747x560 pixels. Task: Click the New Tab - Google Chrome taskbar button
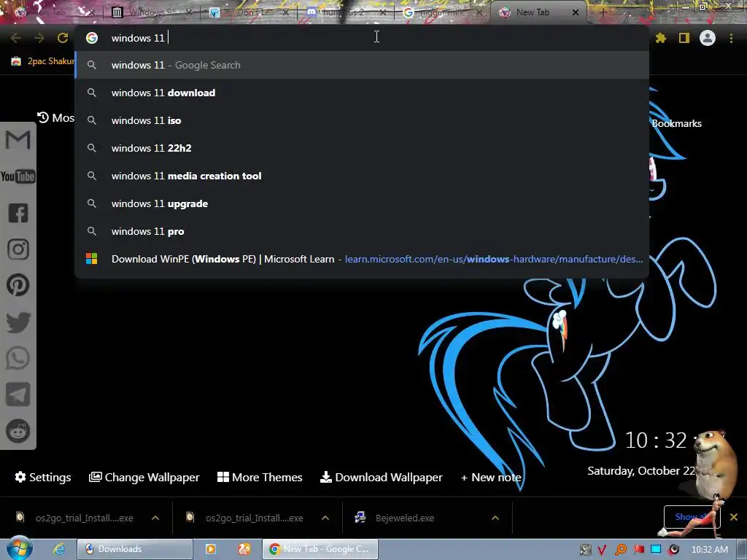click(320, 549)
